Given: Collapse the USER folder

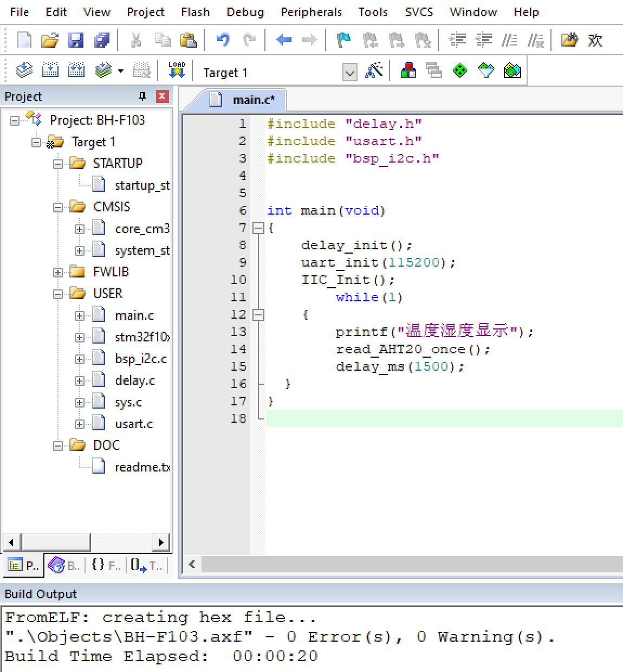Looking at the screenshot, I should 58,294.
